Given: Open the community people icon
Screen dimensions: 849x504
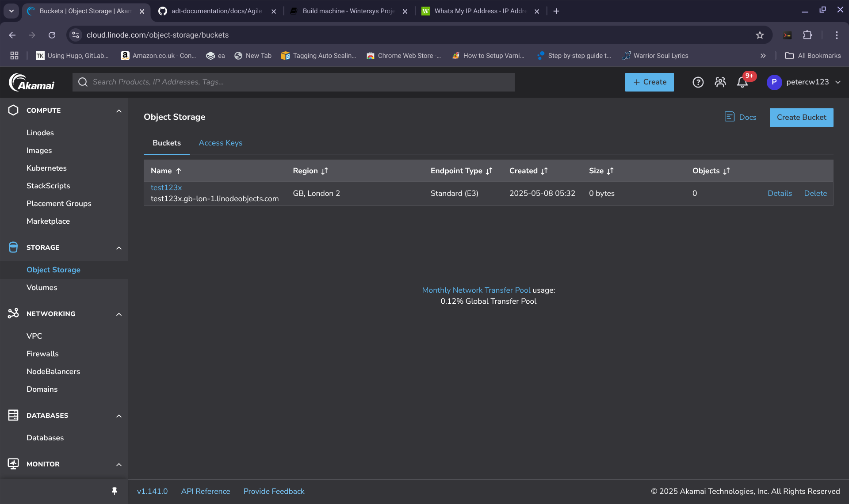Looking at the screenshot, I should [720, 82].
